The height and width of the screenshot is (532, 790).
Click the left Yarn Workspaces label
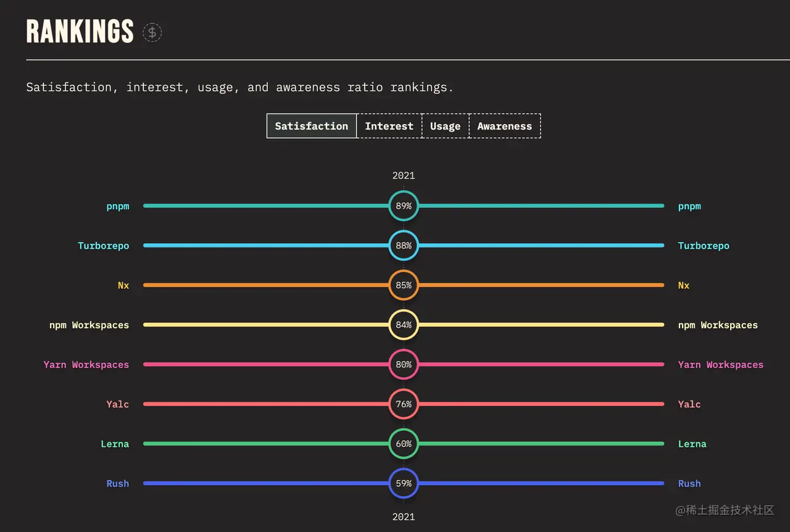(x=86, y=365)
